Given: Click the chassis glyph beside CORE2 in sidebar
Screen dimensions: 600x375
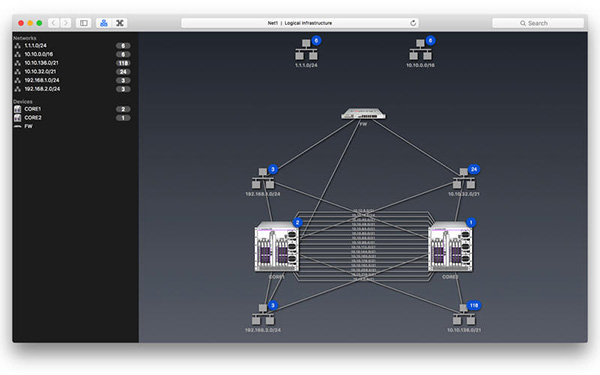Looking at the screenshot, I should (x=18, y=117).
